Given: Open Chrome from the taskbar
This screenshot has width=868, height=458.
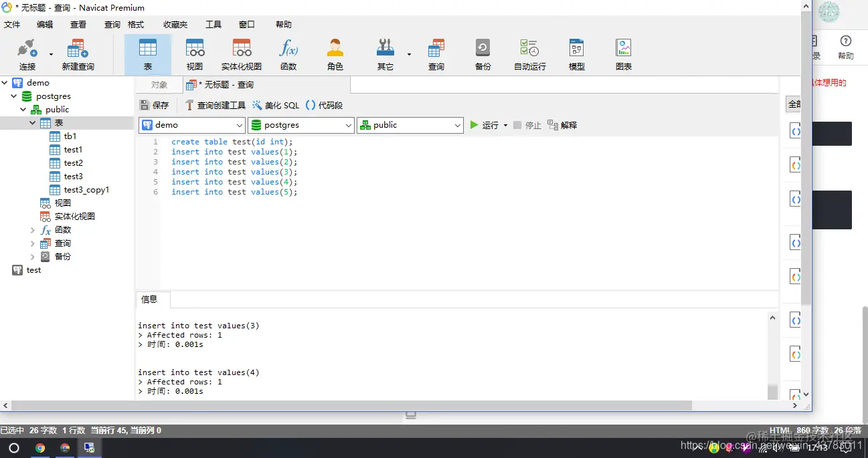Looking at the screenshot, I should tap(40, 448).
